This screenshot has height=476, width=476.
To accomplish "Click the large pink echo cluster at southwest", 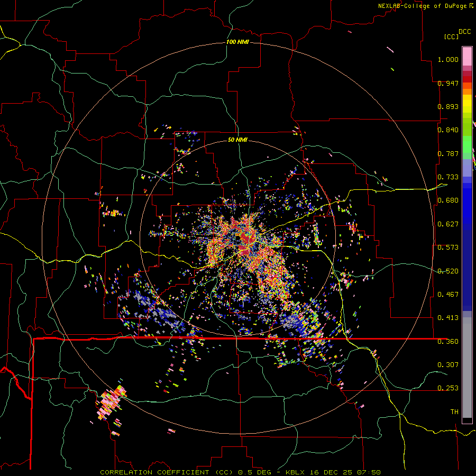I will tap(110, 401).
